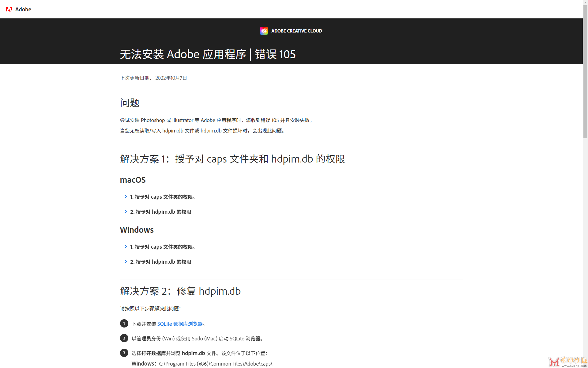Expand macOS step 2 授予对 hdpim.db 的权限 chevron
This screenshot has height=368, width=588.
click(126, 212)
